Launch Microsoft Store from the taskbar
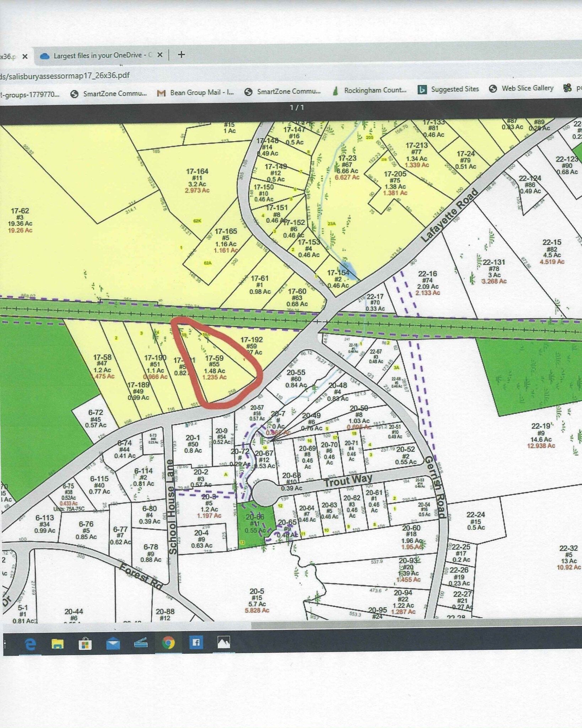Screen dimensions: 582x728 (x=85, y=643)
